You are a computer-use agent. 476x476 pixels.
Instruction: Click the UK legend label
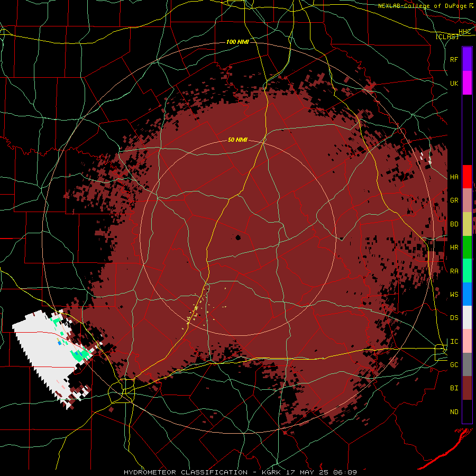click(x=454, y=83)
